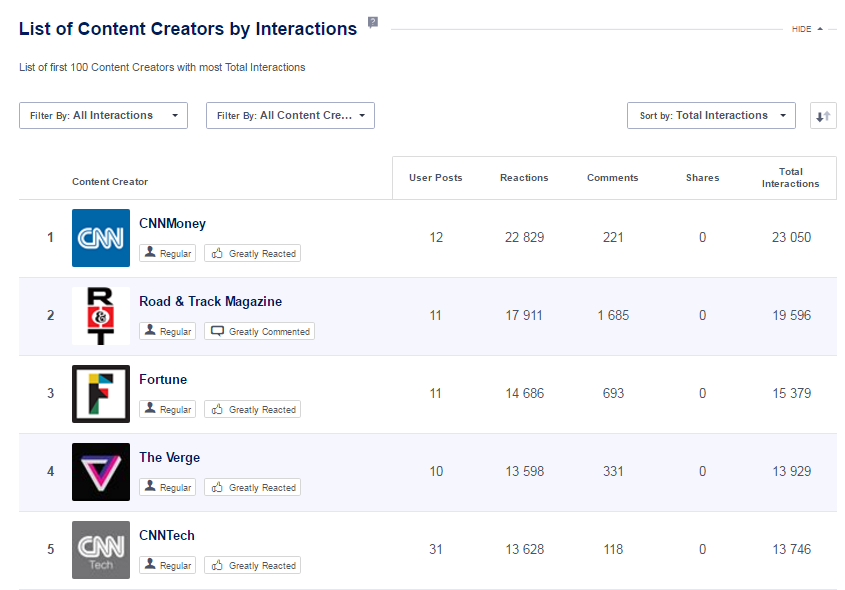The width and height of the screenshot is (845, 590).
Task: Toggle the Regular filter badge under Fortune
Action: [x=167, y=409]
